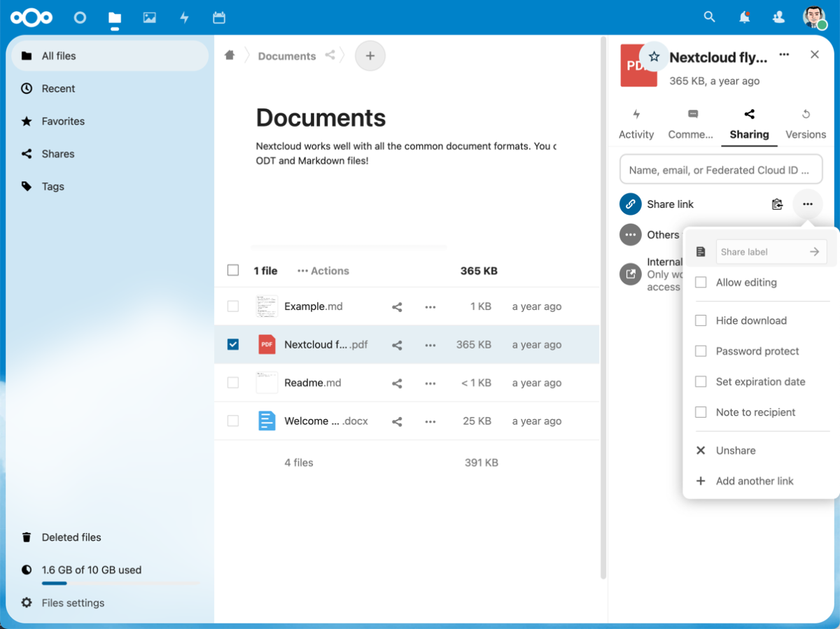Open the more actions menu for Nextcloud flyer pdf
The image size is (840, 629).
[x=430, y=345]
